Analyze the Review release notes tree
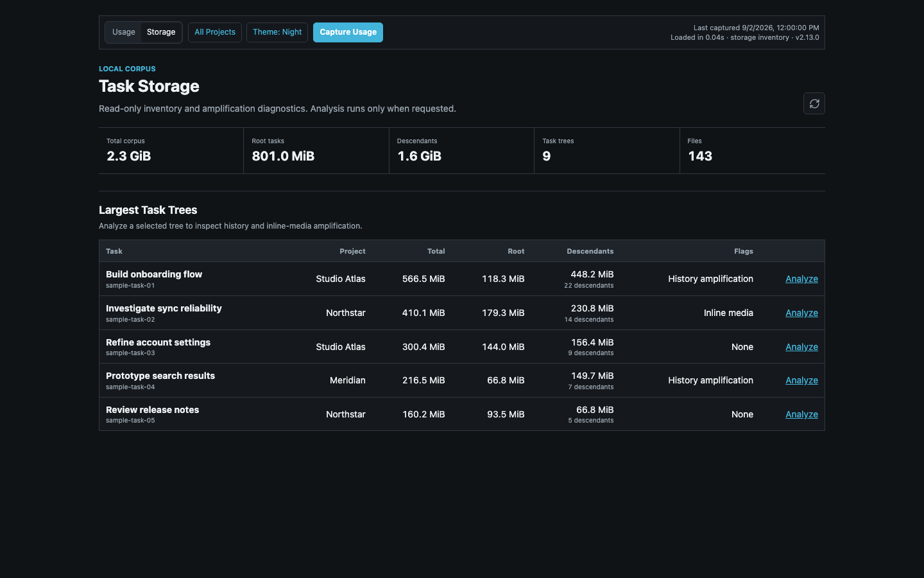Image resolution: width=924 pixels, height=578 pixels. click(x=801, y=414)
